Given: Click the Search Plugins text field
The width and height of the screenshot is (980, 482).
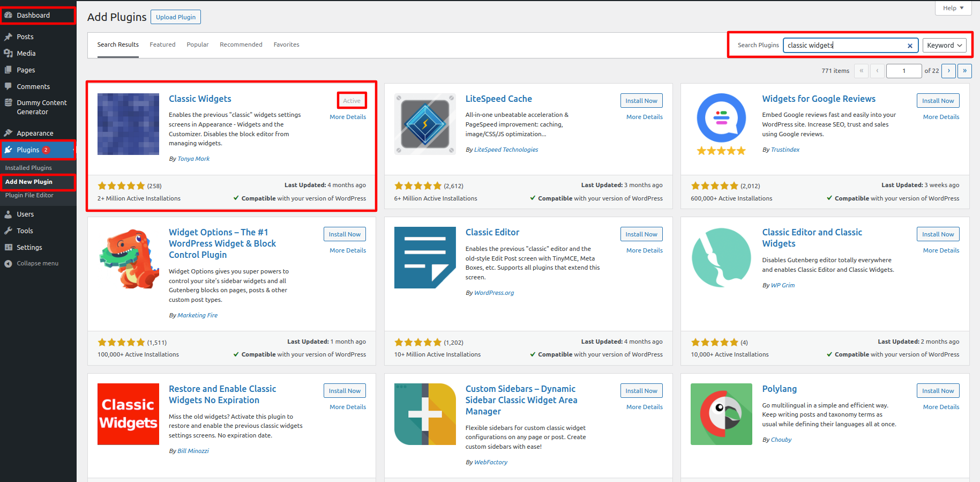Looking at the screenshot, I should 850,45.
